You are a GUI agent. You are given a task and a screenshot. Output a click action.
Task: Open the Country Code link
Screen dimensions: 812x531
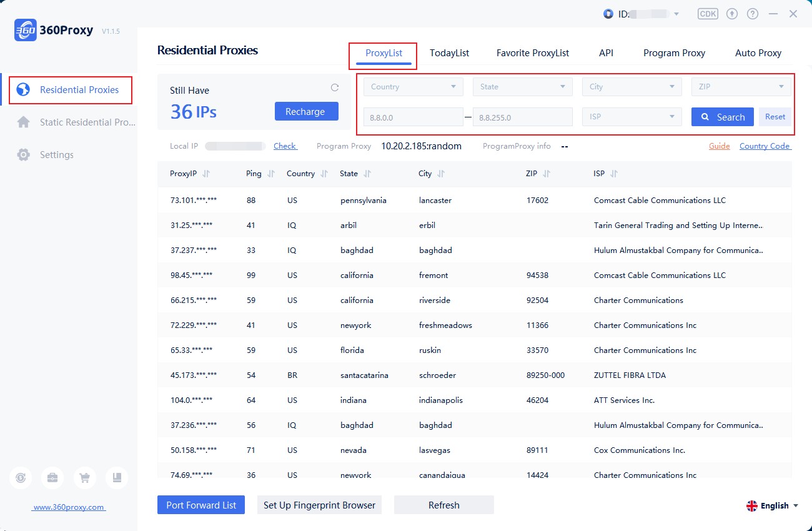coord(765,146)
